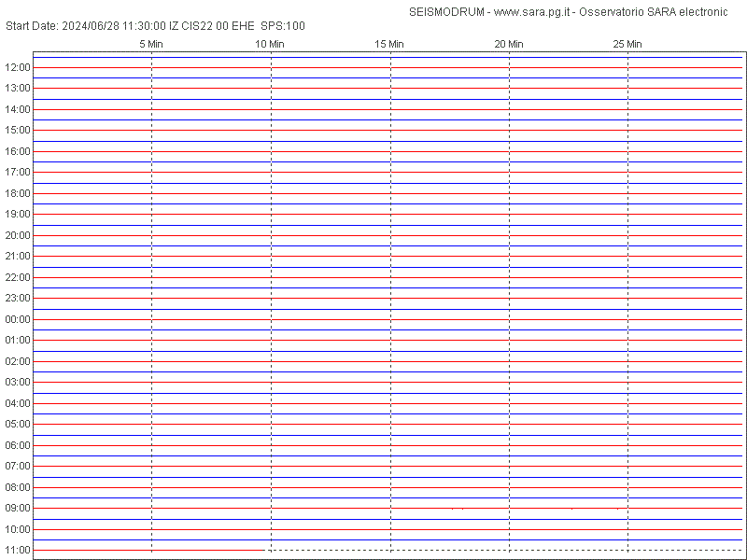The width and height of the screenshot is (747, 560).
Task: Click the red trace on the 09:00 row
Action: pos(388,508)
